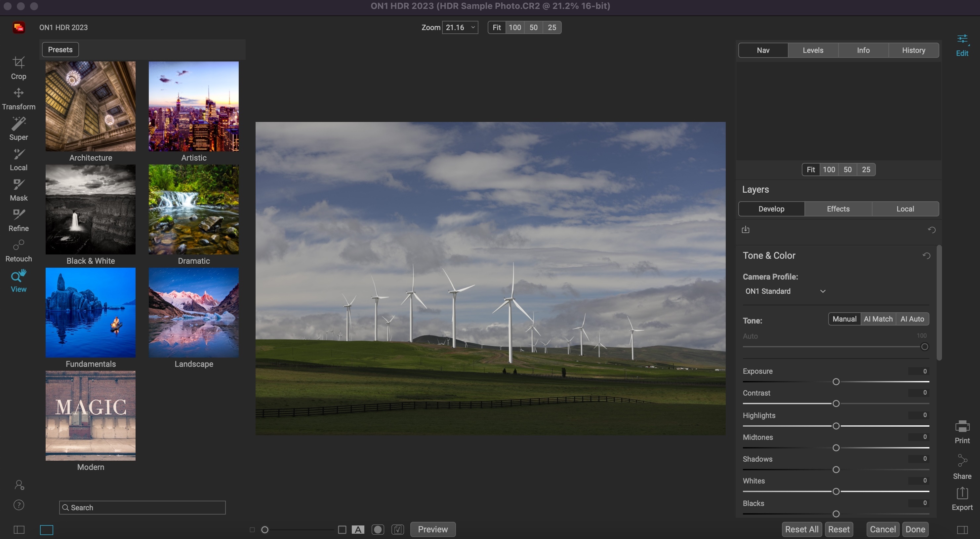Reset the Tone & Color pane
Screen dimensions: 980x539
point(926,255)
